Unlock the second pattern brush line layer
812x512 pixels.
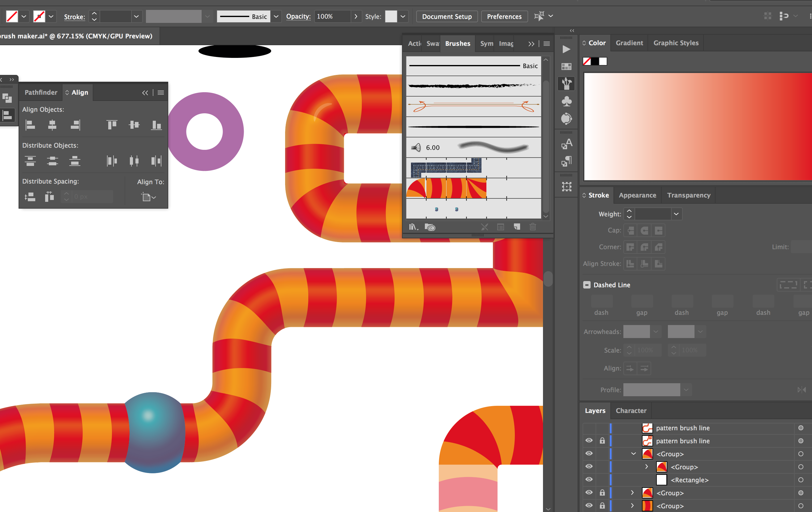(602, 441)
